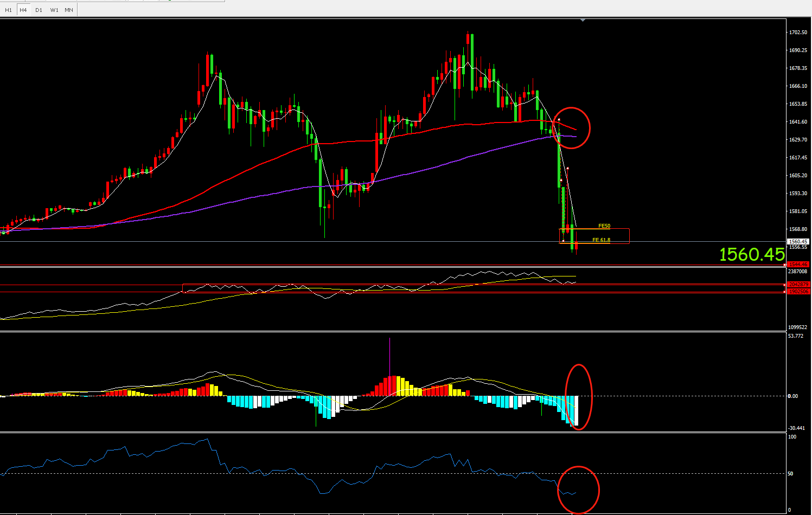Click 1605.20 on the price axis
Screen dimensions: 812x515
798,176
